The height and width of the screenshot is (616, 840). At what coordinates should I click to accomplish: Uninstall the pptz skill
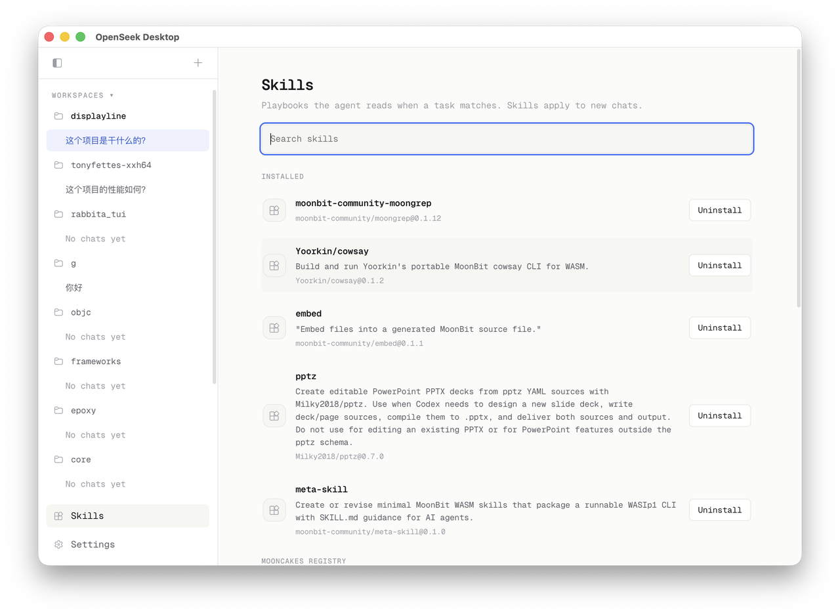(720, 416)
